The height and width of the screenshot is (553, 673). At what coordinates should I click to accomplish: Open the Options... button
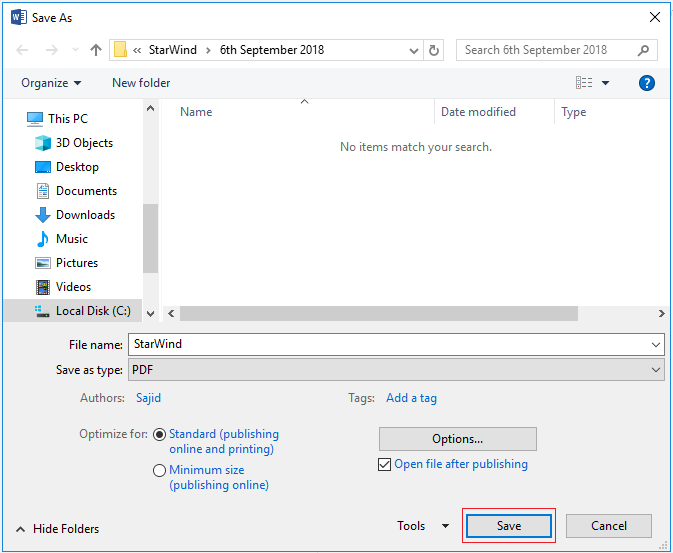(458, 439)
